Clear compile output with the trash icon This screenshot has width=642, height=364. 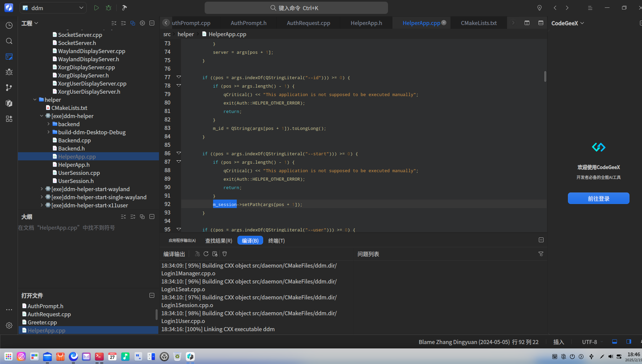pos(225,254)
